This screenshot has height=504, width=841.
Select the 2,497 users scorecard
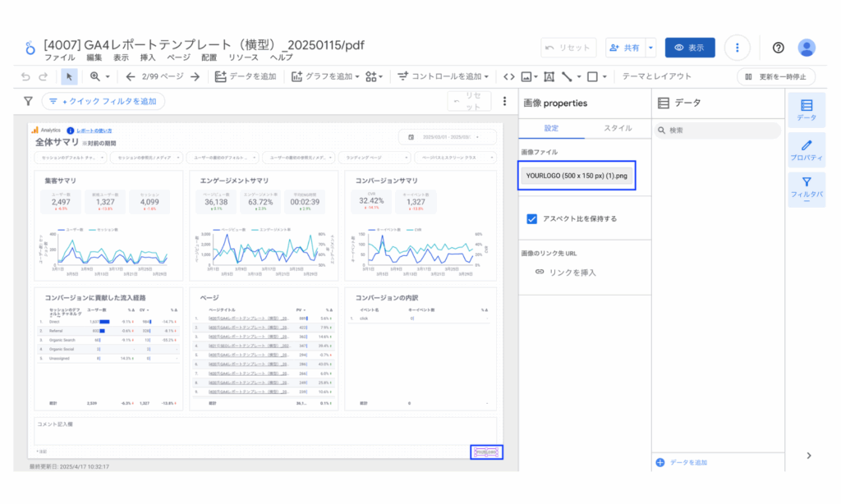point(61,202)
